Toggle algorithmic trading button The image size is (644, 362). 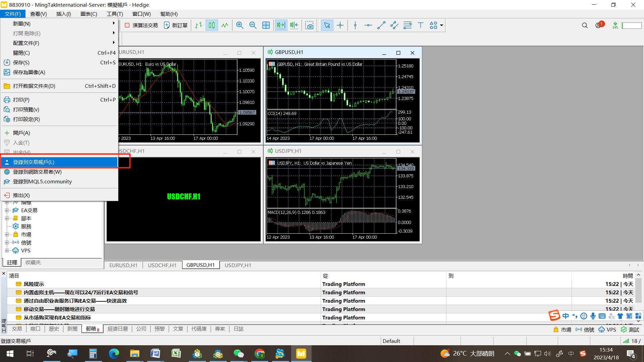(x=141, y=25)
